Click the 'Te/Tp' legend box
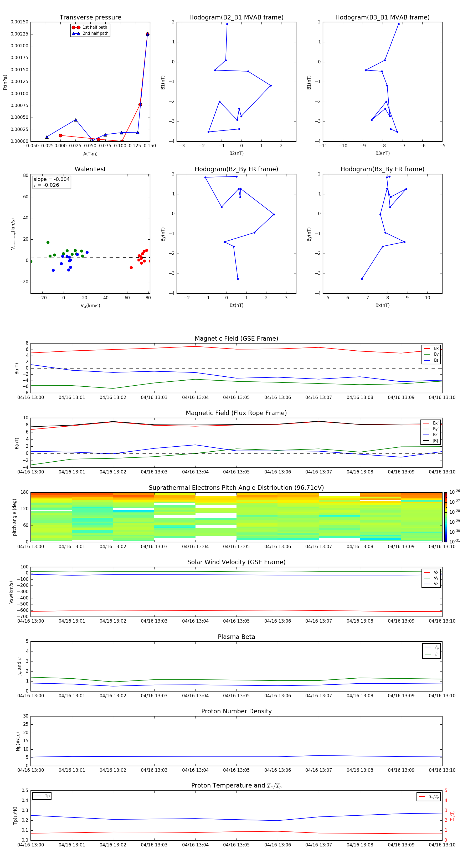The width and height of the screenshot is (473, 868). 428,796
